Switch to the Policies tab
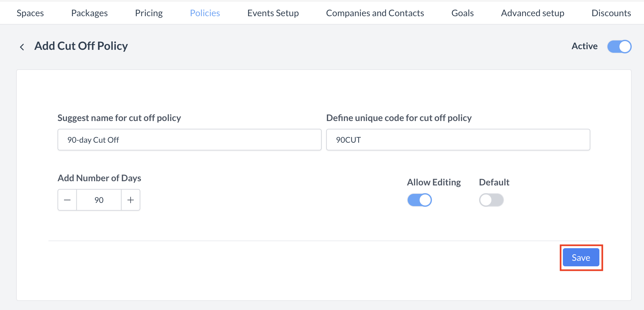644x310 pixels. click(205, 13)
